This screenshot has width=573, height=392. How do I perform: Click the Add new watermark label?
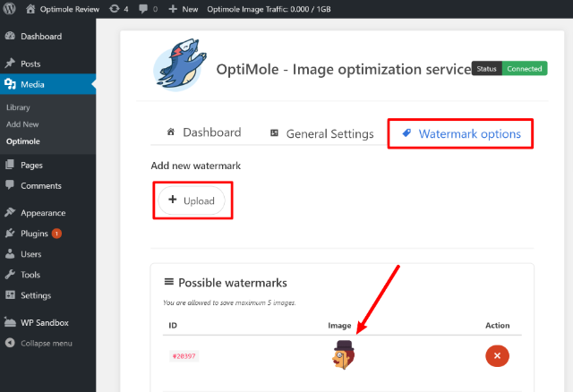(x=195, y=166)
